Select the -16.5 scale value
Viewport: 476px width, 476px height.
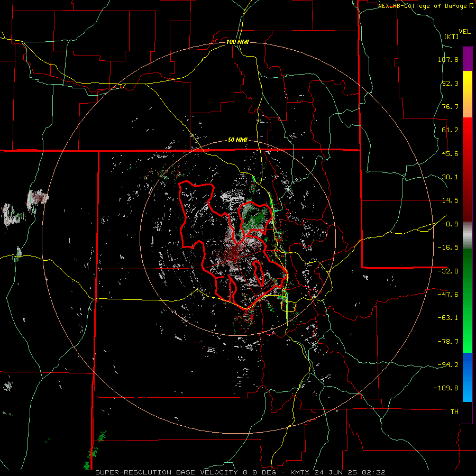(448, 248)
